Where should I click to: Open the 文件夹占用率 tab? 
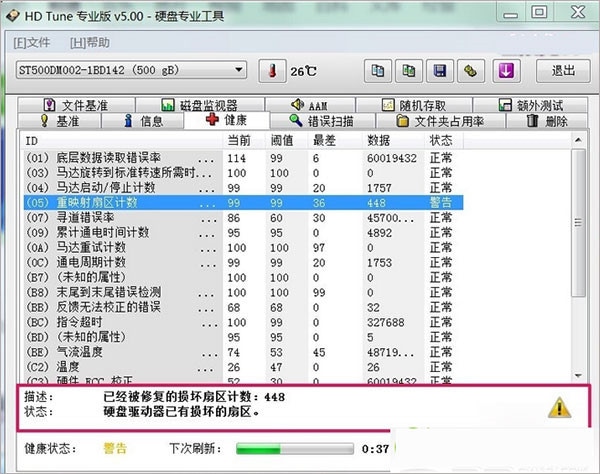pos(440,121)
